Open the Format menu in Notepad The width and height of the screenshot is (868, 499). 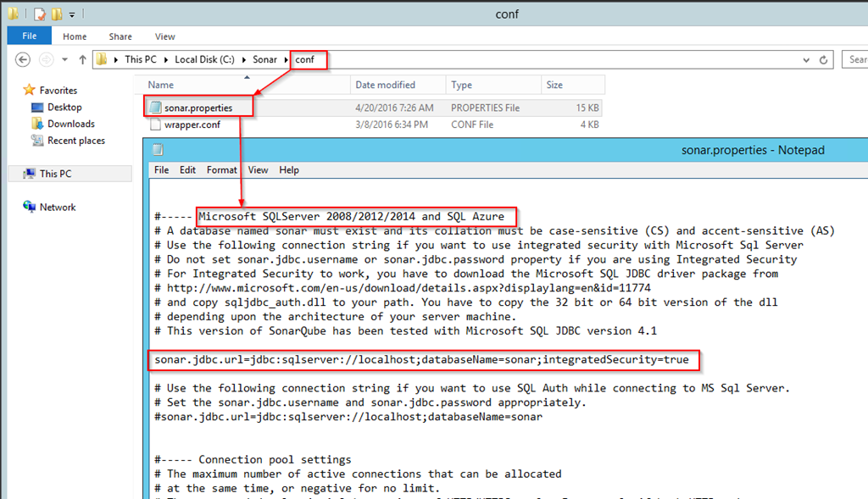pyautogui.click(x=222, y=169)
